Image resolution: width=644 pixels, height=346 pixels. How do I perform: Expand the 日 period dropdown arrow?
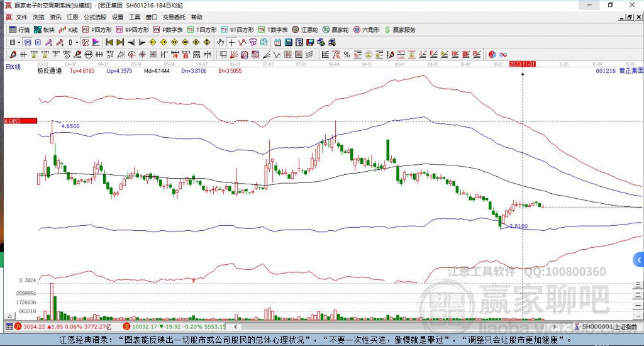coord(19,42)
